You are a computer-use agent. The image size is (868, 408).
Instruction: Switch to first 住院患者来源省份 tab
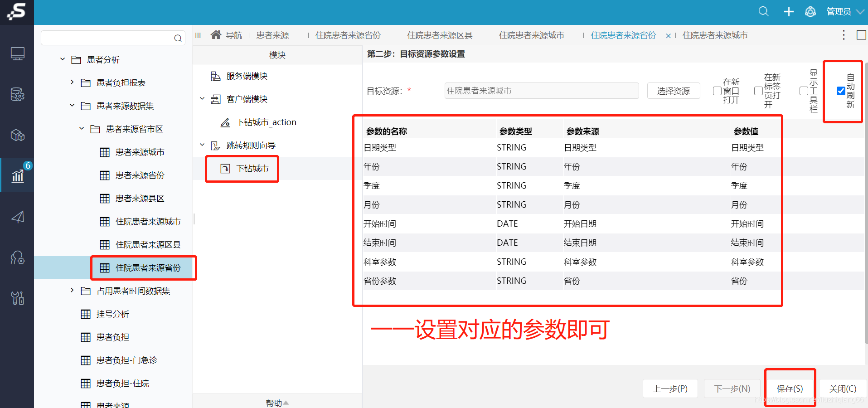[348, 35]
